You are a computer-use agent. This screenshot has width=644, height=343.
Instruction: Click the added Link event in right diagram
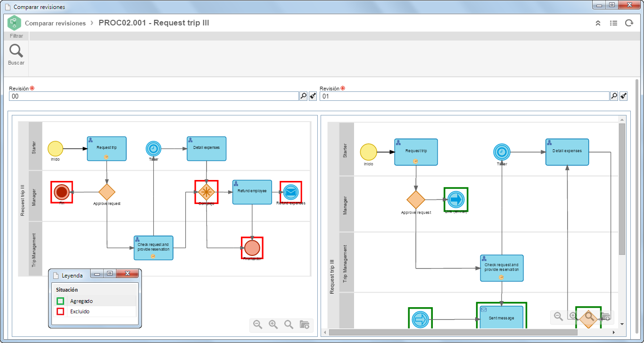click(456, 200)
